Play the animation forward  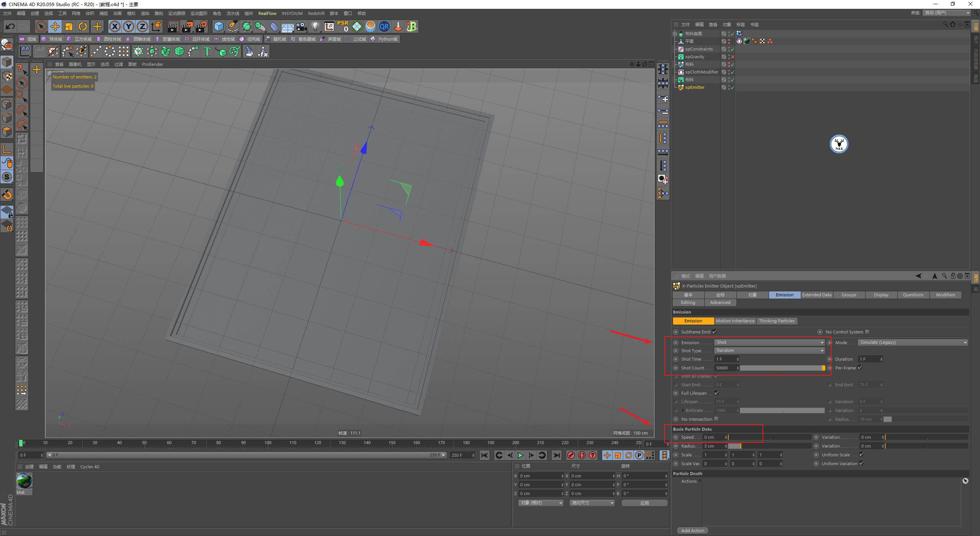[520, 455]
